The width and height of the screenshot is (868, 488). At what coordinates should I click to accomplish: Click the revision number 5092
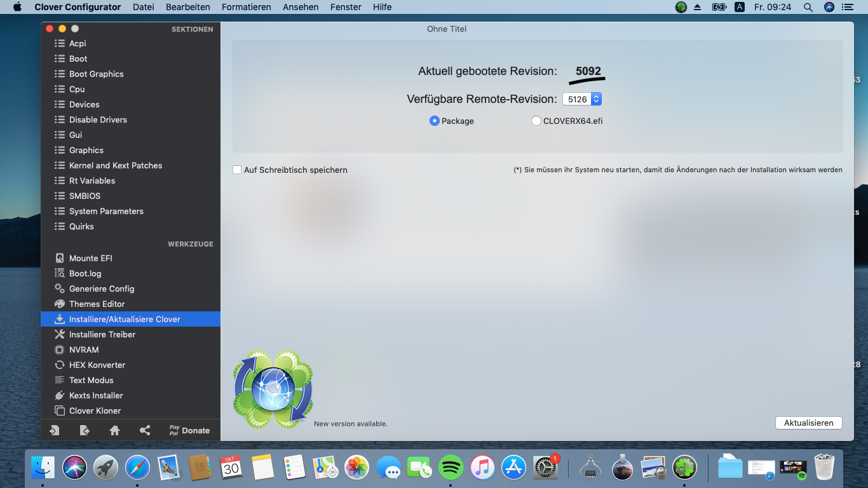coord(588,71)
